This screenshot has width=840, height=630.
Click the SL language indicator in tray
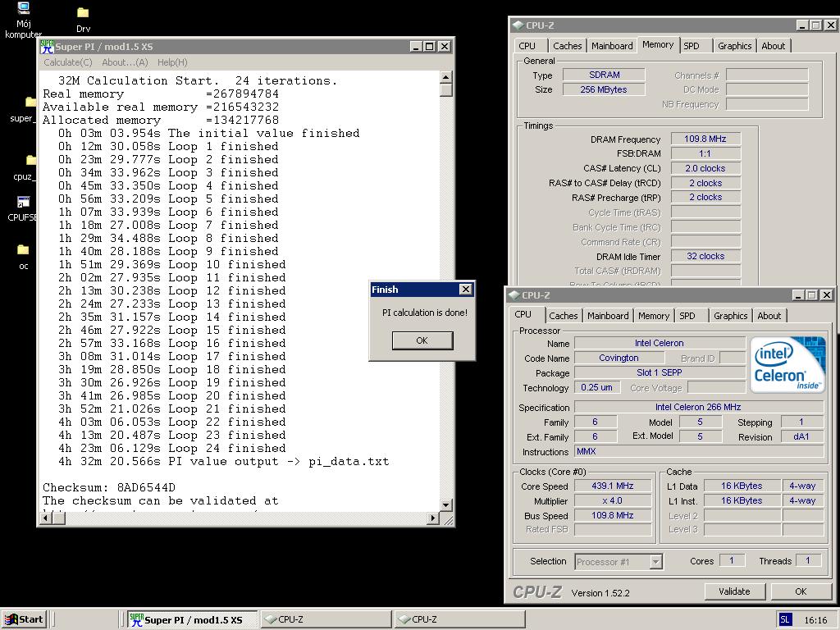(785, 620)
